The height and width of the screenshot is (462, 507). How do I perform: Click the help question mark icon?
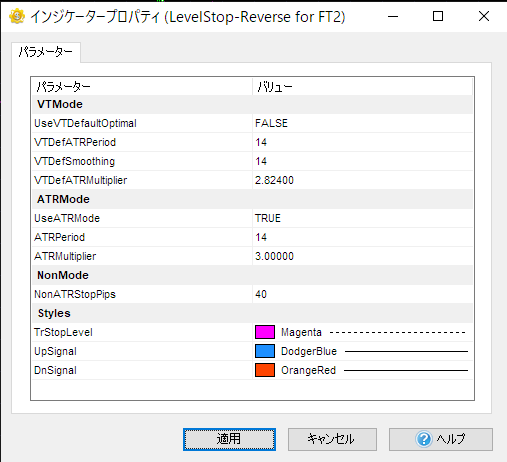(424, 439)
